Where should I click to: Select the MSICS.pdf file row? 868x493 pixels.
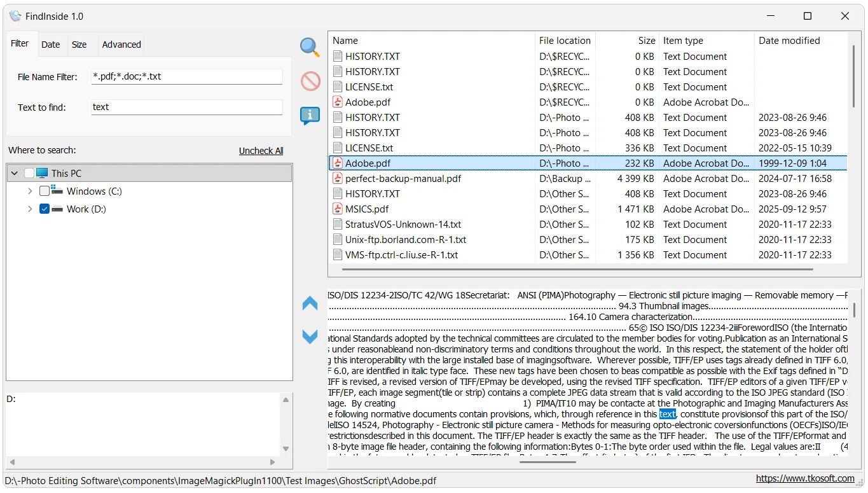point(588,209)
